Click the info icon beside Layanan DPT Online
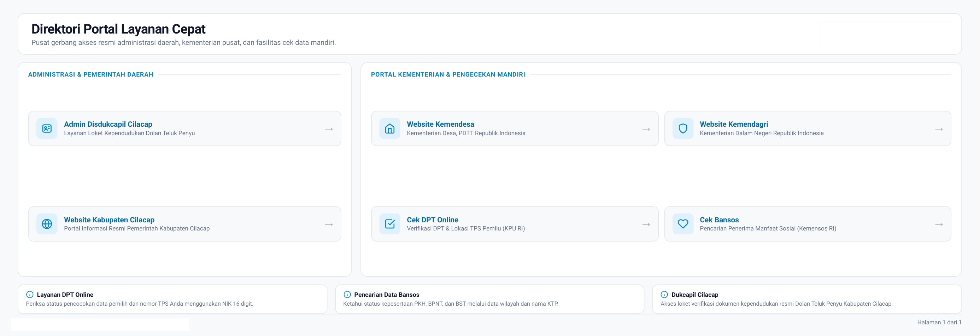 30,295
